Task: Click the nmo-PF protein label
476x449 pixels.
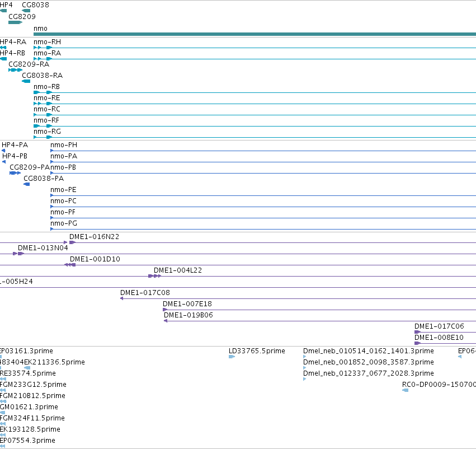Action: [x=63, y=212]
